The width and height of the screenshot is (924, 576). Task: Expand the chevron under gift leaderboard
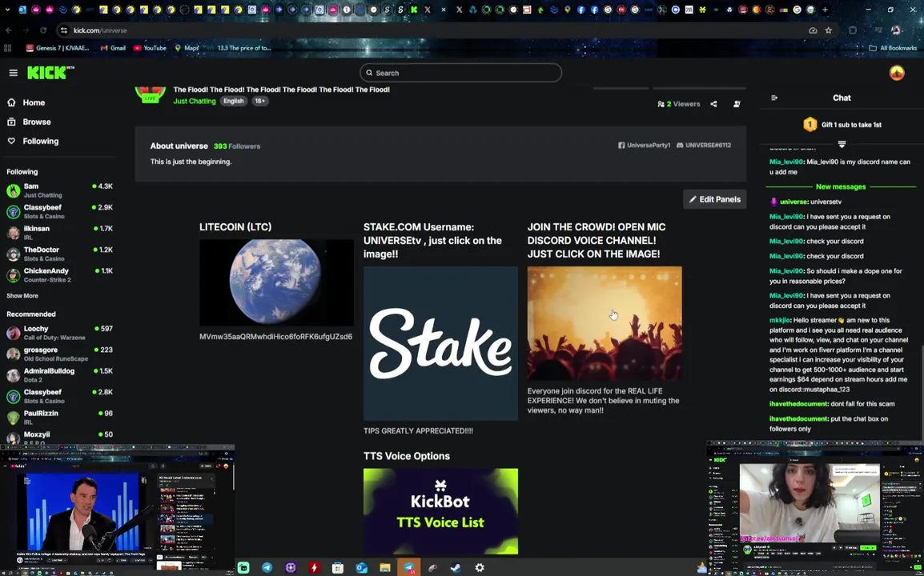click(x=842, y=144)
